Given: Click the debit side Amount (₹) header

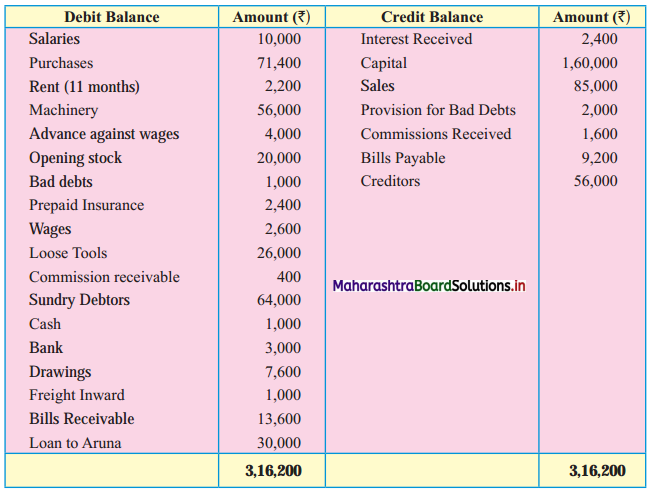Looking at the screenshot, I should coord(272,17).
